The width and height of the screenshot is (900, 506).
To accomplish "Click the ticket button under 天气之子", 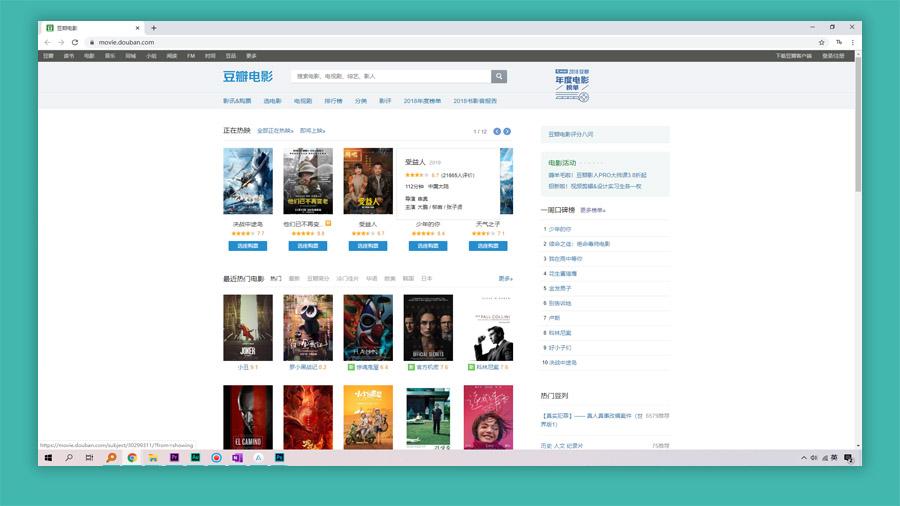I will [x=488, y=246].
